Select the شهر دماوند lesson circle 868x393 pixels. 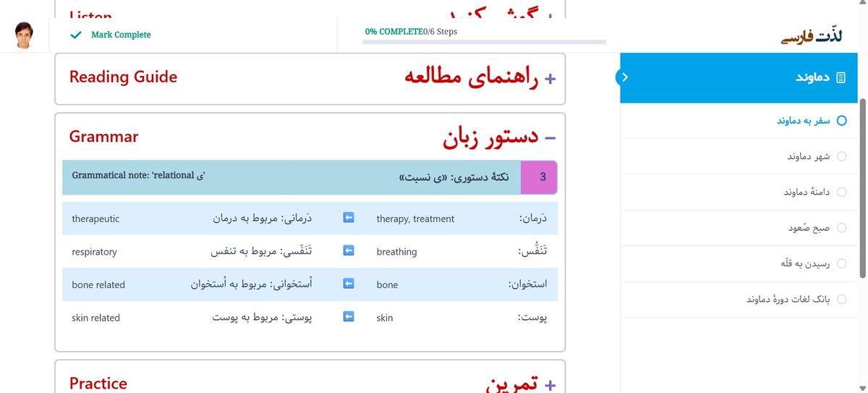[841, 156]
